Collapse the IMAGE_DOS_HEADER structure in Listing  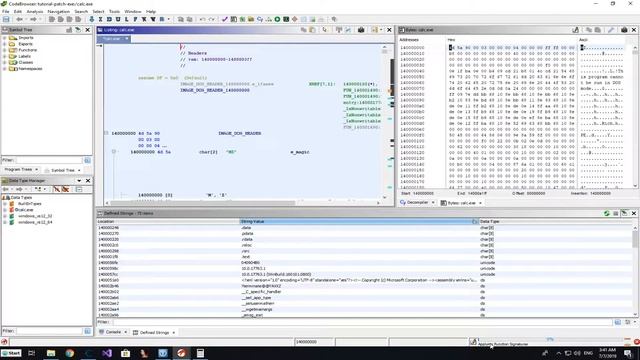click(106, 133)
